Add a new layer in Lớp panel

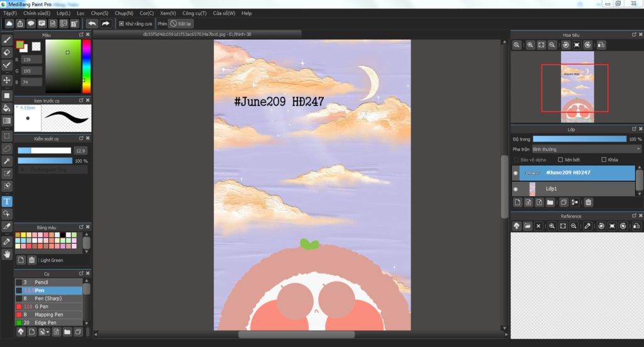518,202
